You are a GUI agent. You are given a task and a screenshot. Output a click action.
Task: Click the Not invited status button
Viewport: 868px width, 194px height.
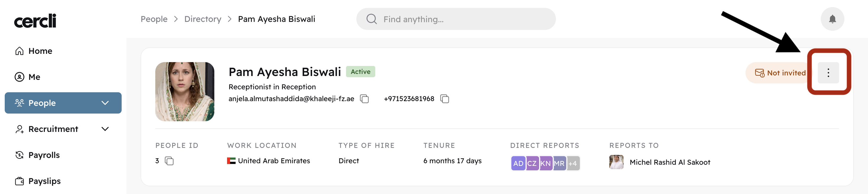point(780,73)
